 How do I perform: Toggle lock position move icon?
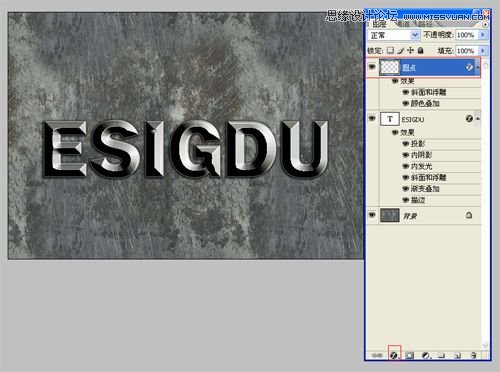[x=410, y=50]
